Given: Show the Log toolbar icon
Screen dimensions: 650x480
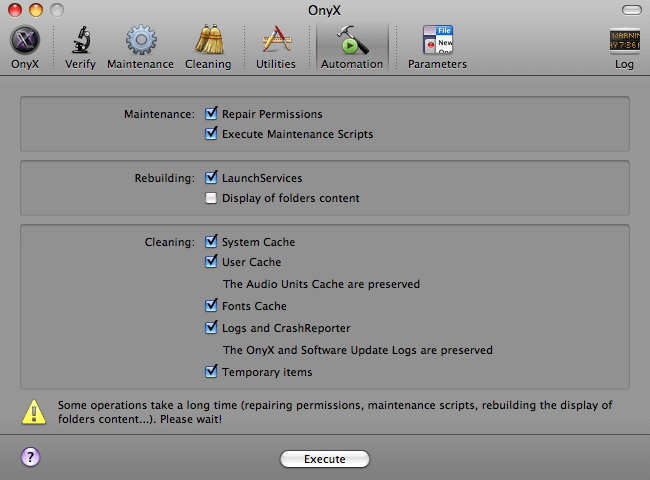Looking at the screenshot, I should click(x=624, y=41).
